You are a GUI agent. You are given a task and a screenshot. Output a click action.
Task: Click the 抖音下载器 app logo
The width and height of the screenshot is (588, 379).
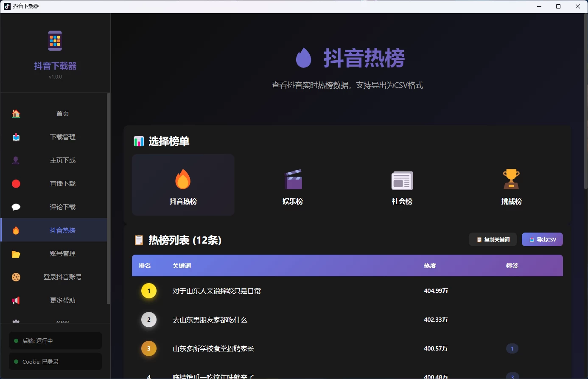coord(55,41)
